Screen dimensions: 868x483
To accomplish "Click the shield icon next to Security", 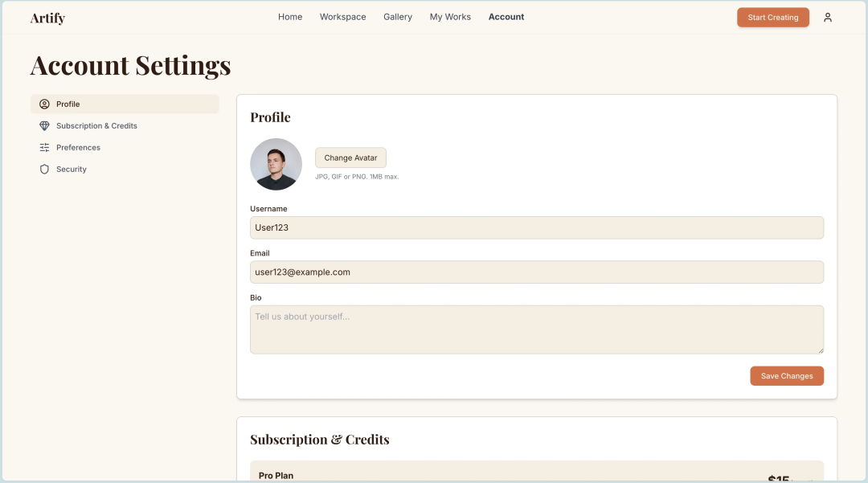I will [x=44, y=170].
